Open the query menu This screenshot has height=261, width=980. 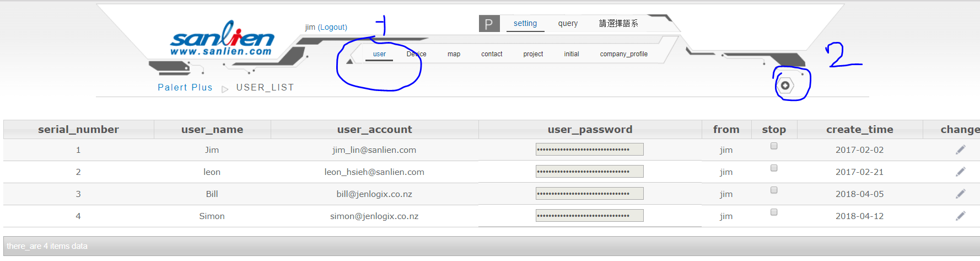568,23
